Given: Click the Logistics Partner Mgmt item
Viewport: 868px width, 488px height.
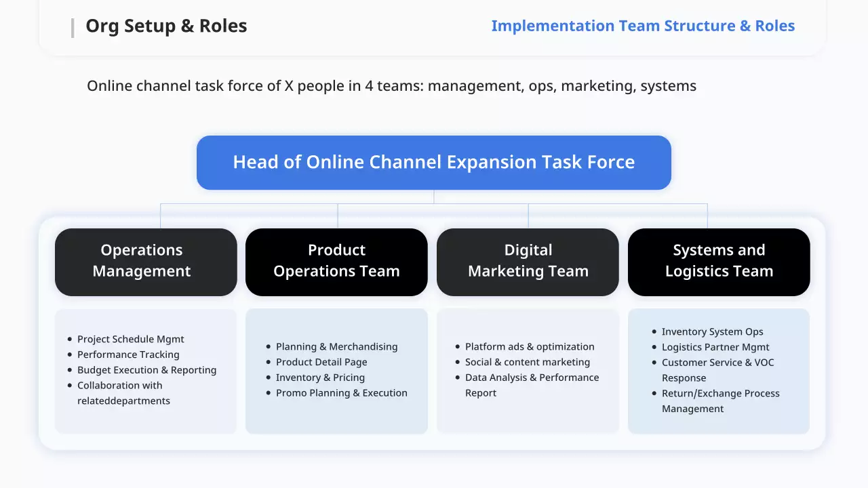Looking at the screenshot, I should click(x=715, y=347).
